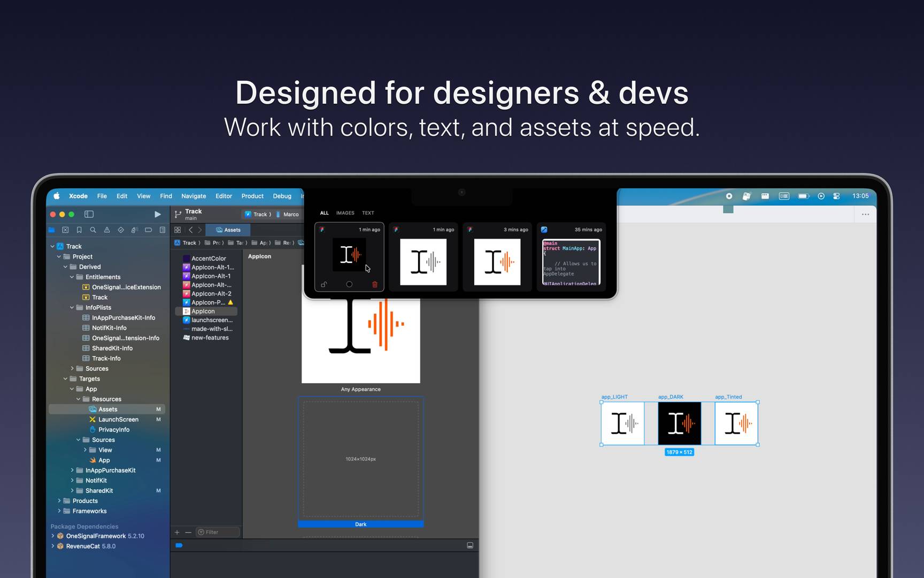The height and width of the screenshot is (578, 924).
Task: Switch to the IMAGES tab
Action: pyautogui.click(x=345, y=213)
